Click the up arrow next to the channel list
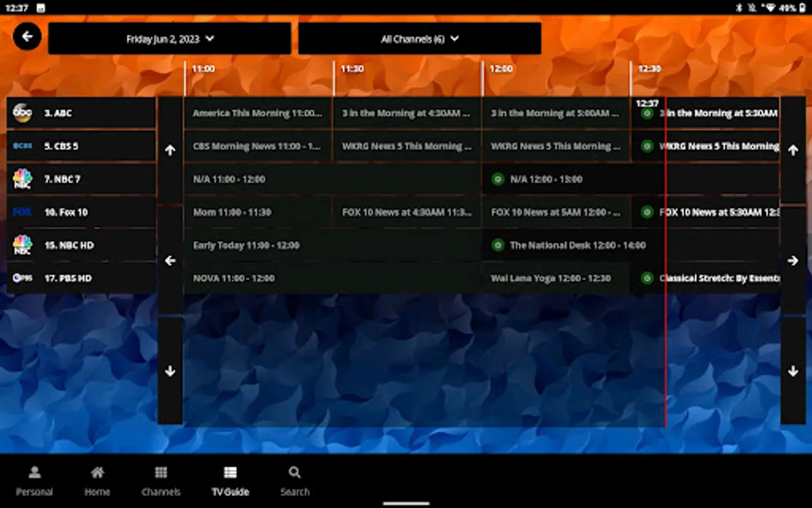The width and height of the screenshot is (812, 508). coord(170,150)
